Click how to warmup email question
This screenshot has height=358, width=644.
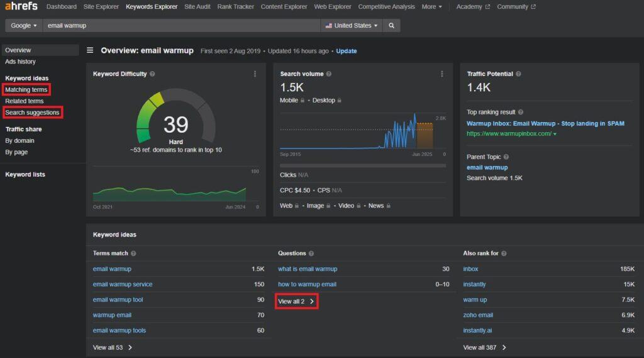(x=307, y=284)
